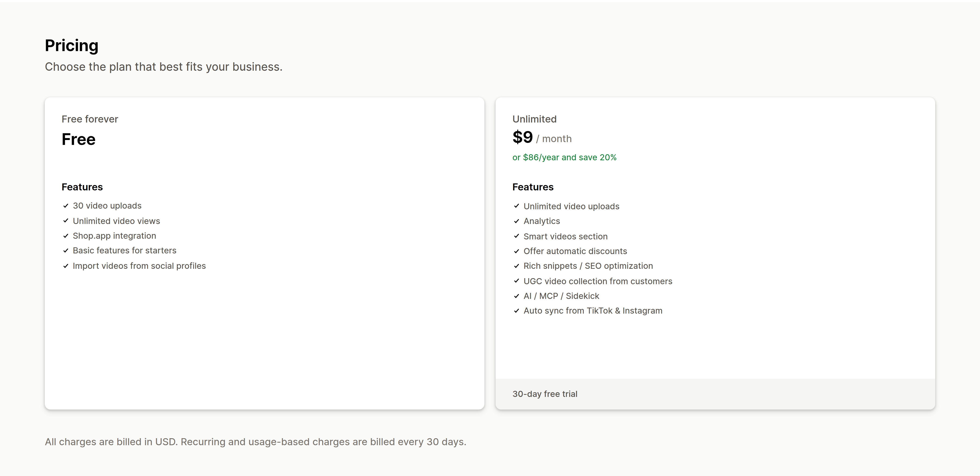Click 'or $86/year and save 20%' text
The width and height of the screenshot is (980, 476).
[x=564, y=157]
